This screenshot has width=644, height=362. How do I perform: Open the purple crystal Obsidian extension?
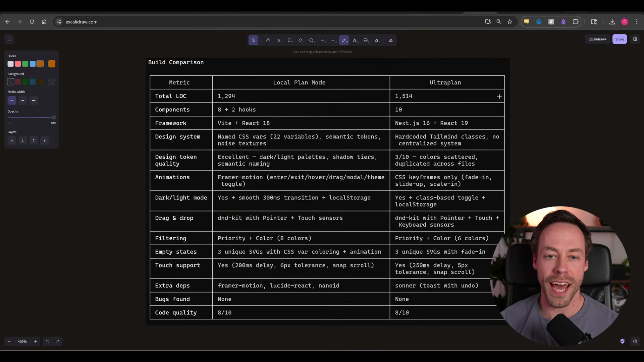563,22
